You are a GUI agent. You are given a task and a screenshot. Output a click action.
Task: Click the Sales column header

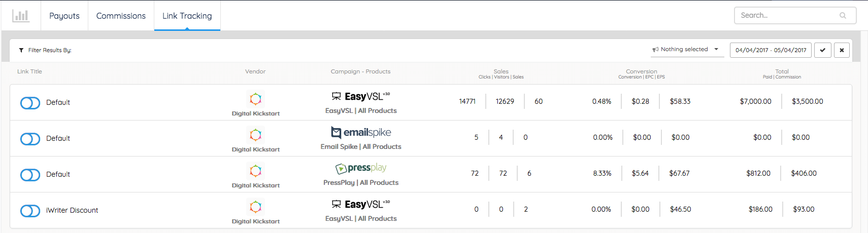tap(501, 71)
